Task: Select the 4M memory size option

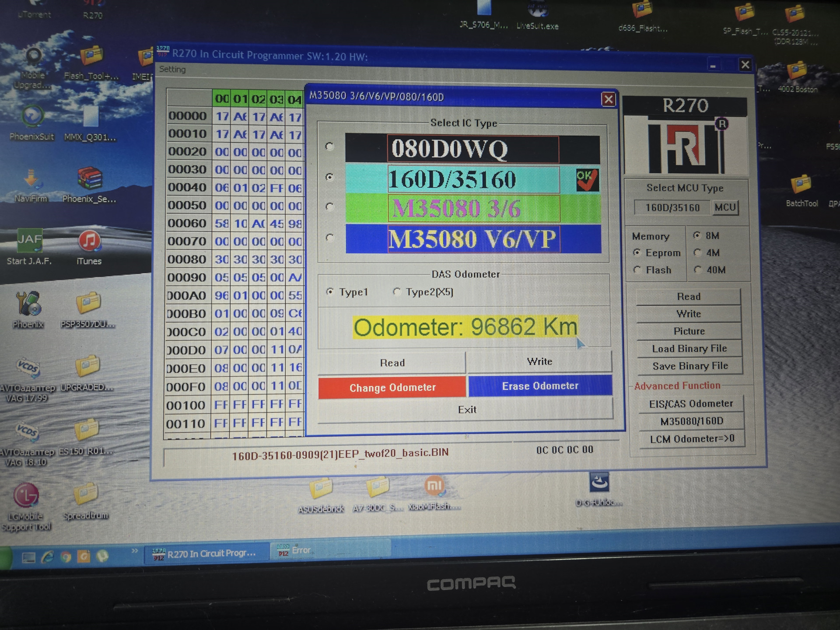Action: [697, 253]
